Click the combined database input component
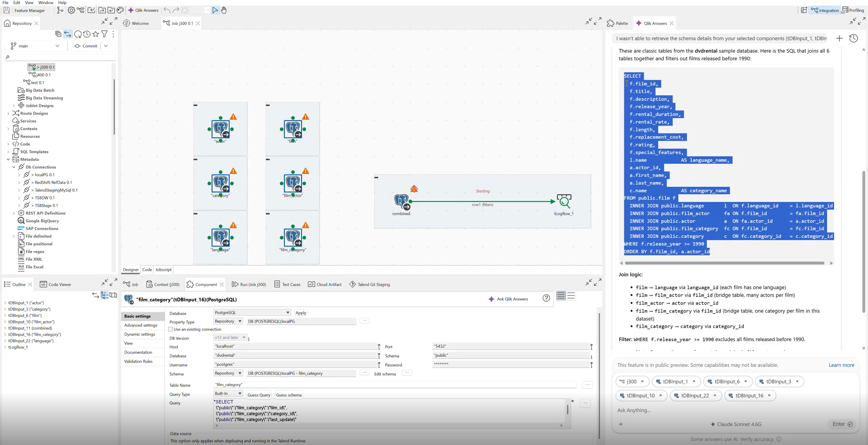The width and height of the screenshot is (868, 445). coord(401,202)
